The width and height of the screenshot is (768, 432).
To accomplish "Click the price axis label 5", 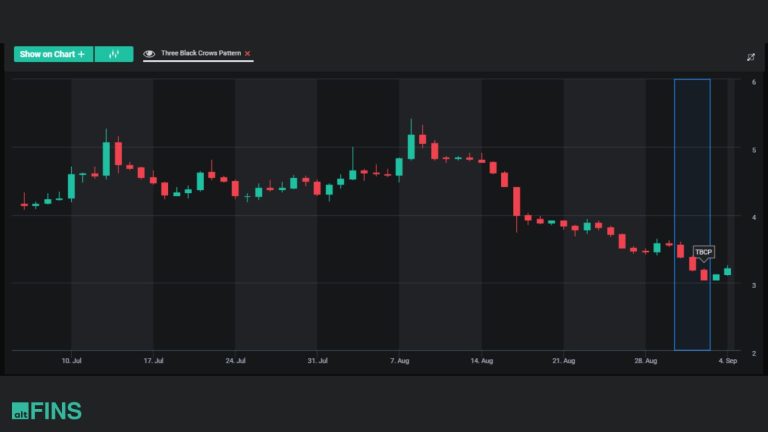I will click(x=754, y=150).
